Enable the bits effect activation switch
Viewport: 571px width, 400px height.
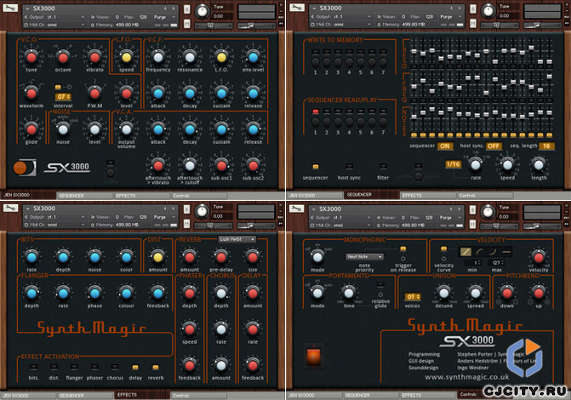pos(33,367)
